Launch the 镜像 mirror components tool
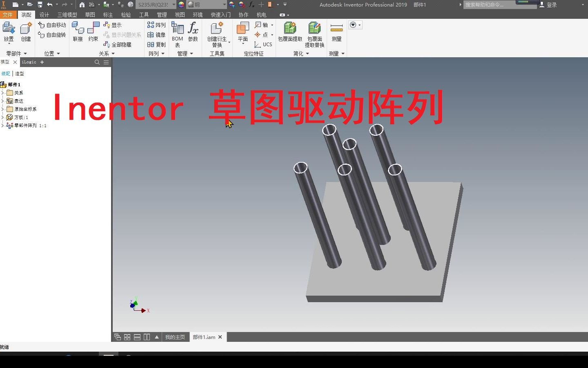 (156, 35)
